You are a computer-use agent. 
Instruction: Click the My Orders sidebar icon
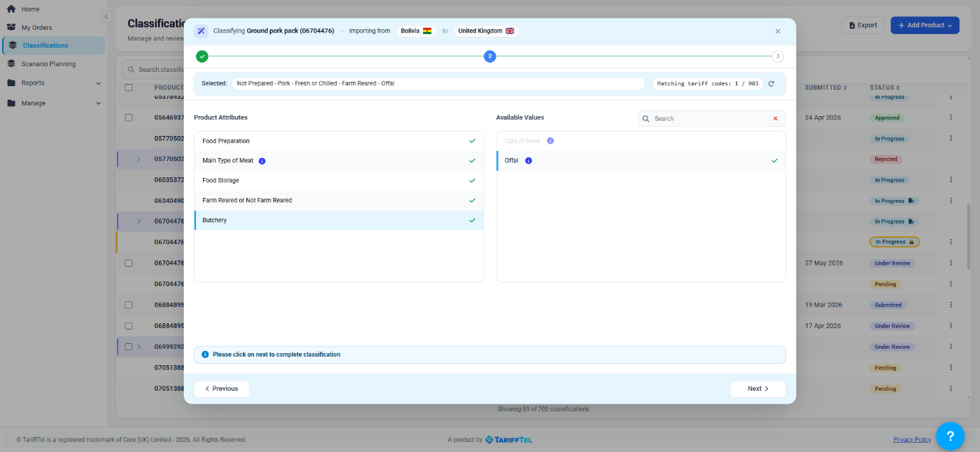(11, 27)
